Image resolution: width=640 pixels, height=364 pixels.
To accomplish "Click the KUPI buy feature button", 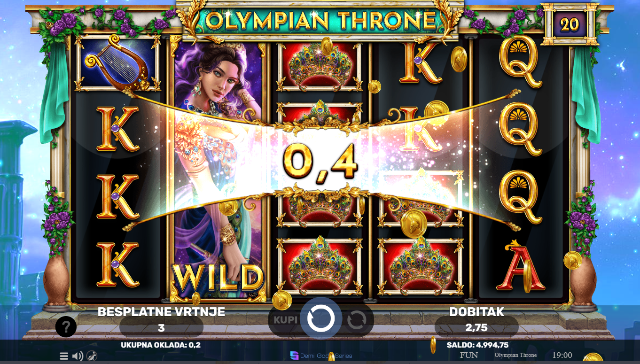I will 286,320.
